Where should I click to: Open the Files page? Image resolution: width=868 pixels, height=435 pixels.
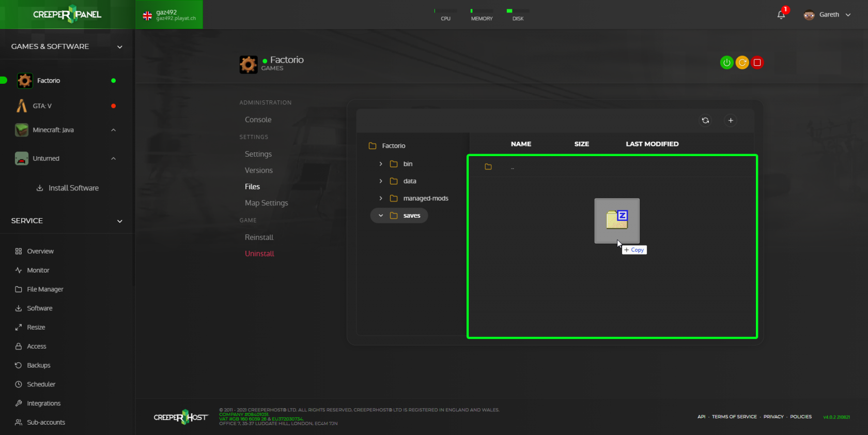click(x=252, y=187)
